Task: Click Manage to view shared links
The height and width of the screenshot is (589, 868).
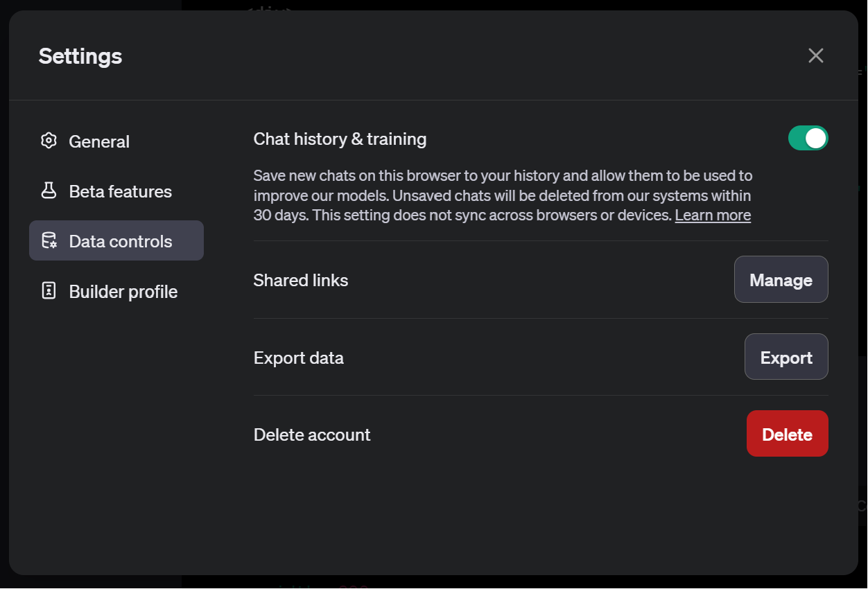Action: [x=781, y=279]
